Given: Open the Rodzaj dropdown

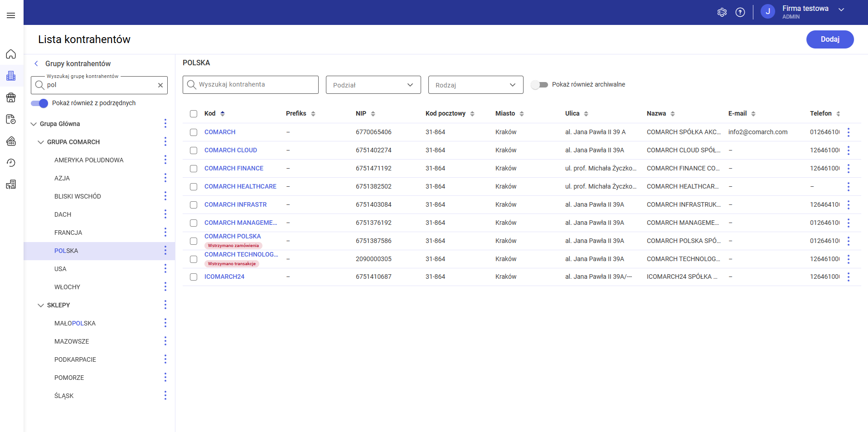Looking at the screenshot, I should [x=475, y=85].
